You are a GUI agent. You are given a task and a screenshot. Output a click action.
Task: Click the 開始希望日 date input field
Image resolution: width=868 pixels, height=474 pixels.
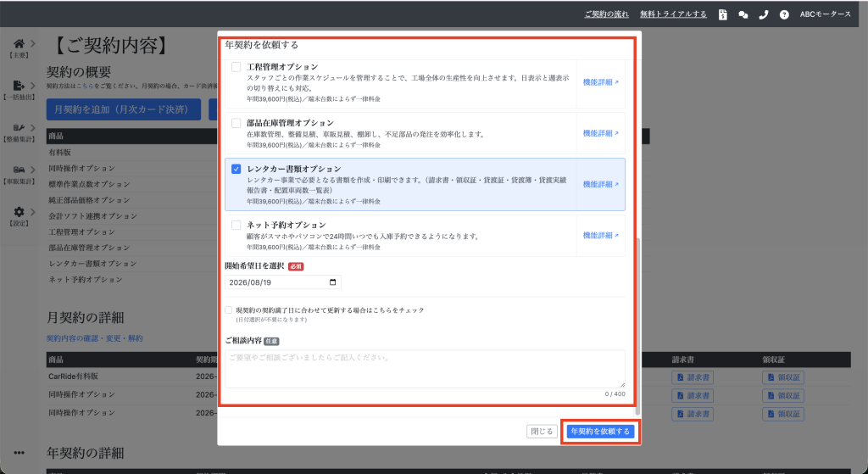point(283,282)
